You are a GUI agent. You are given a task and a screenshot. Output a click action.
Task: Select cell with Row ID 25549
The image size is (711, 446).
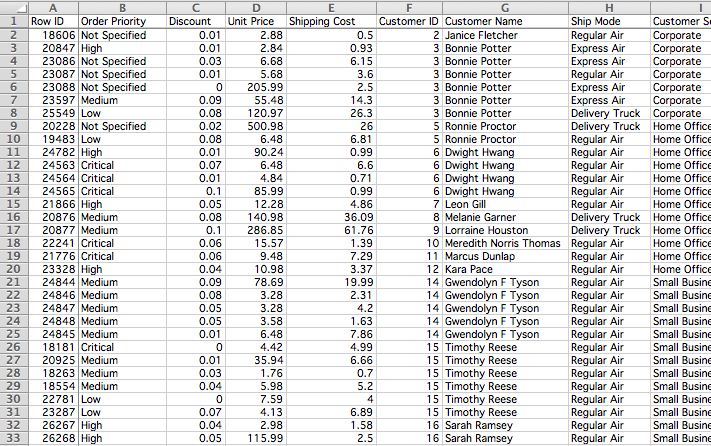point(54,113)
